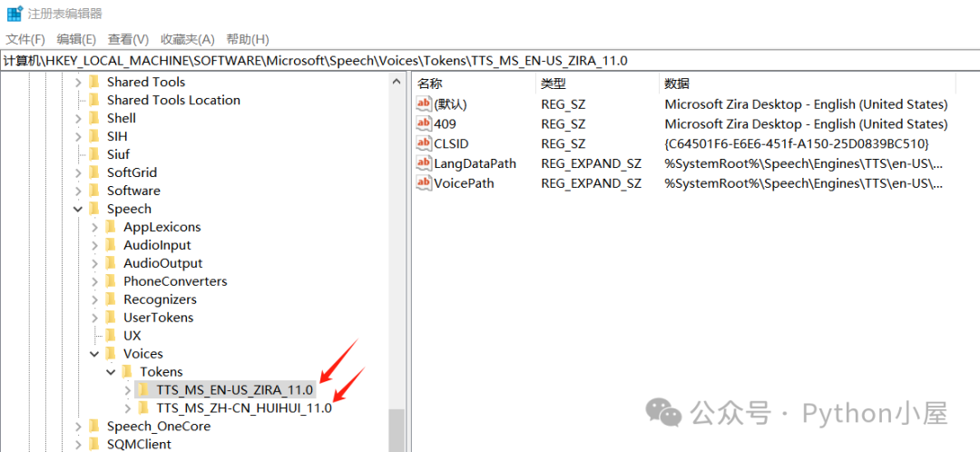Click the Shared Tools folder icon
Viewport: 980px width, 452px height.
click(94, 82)
